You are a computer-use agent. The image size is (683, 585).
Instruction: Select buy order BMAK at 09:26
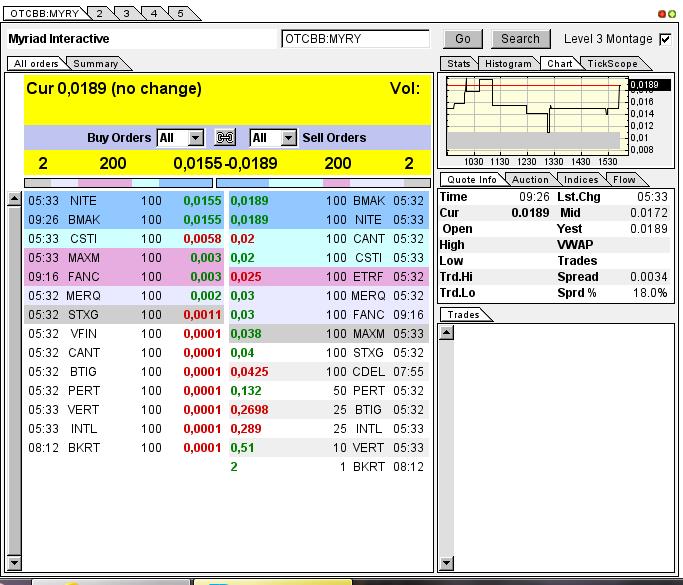(124, 220)
